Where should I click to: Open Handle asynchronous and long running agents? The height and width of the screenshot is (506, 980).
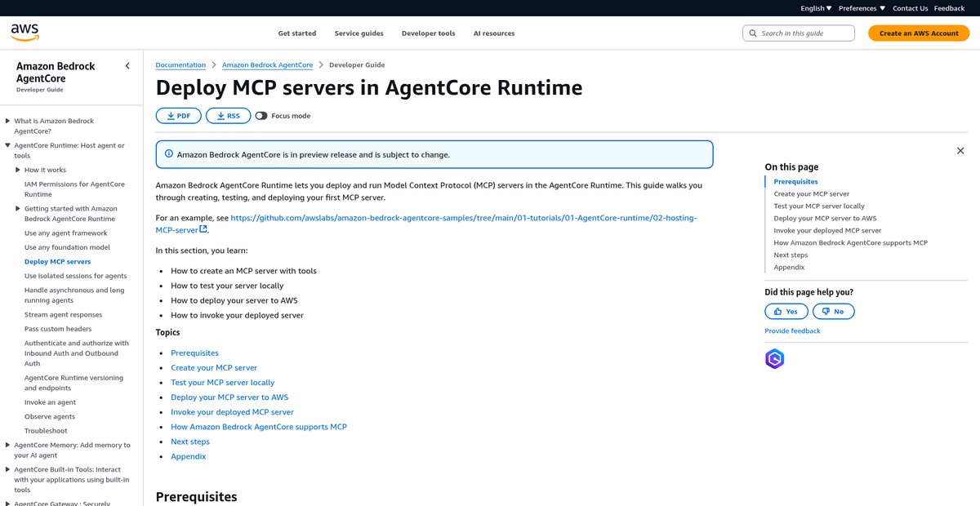[x=74, y=295]
